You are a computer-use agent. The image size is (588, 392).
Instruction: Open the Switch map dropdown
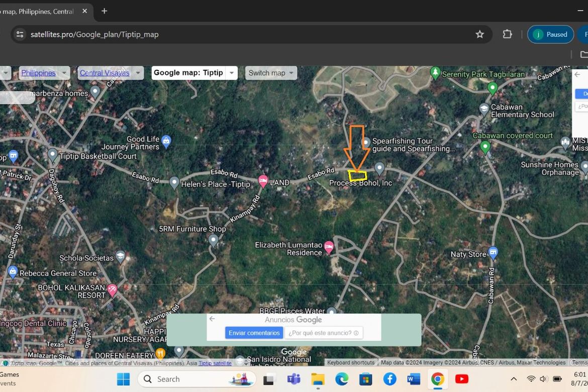tap(271, 73)
